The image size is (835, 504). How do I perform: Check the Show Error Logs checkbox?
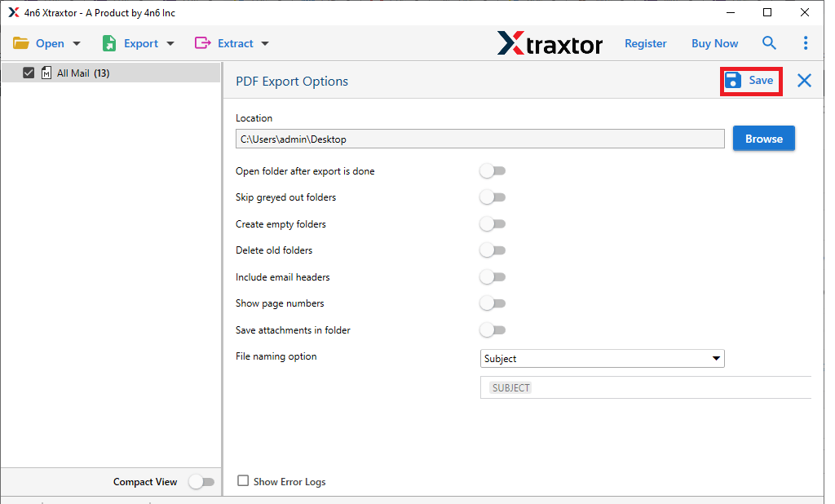point(242,480)
